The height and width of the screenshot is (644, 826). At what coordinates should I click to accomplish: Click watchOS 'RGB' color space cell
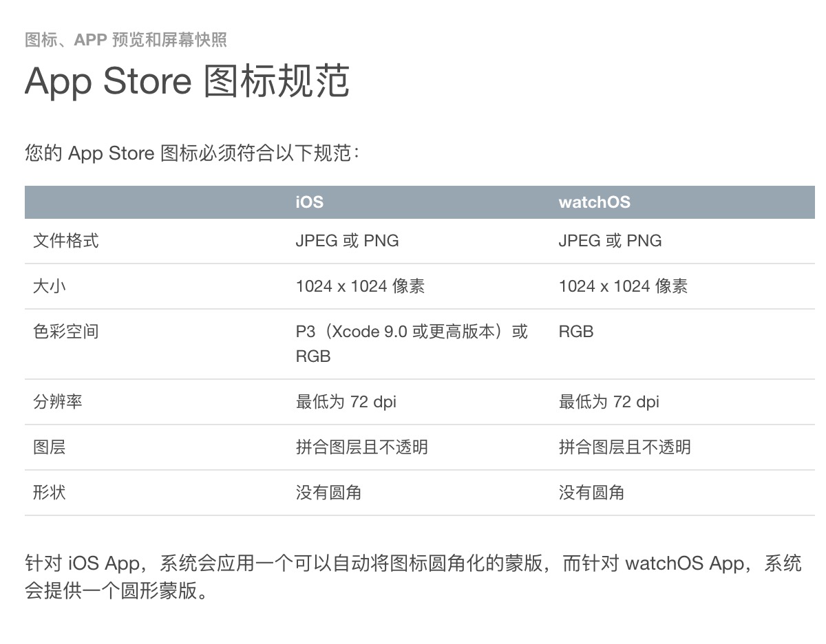pyautogui.click(x=576, y=332)
